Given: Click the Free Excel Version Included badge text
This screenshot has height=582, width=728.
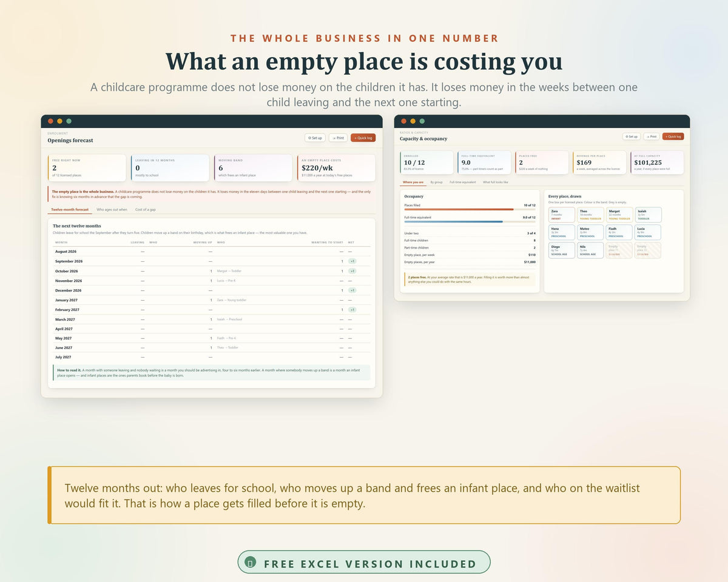Looking at the screenshot, I should tap(370, 564).
